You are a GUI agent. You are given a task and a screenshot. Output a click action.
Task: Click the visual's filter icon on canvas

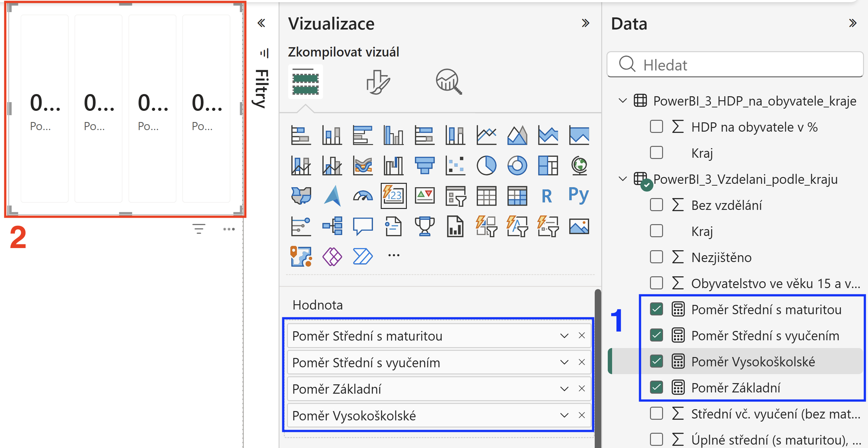click(199, 229)
